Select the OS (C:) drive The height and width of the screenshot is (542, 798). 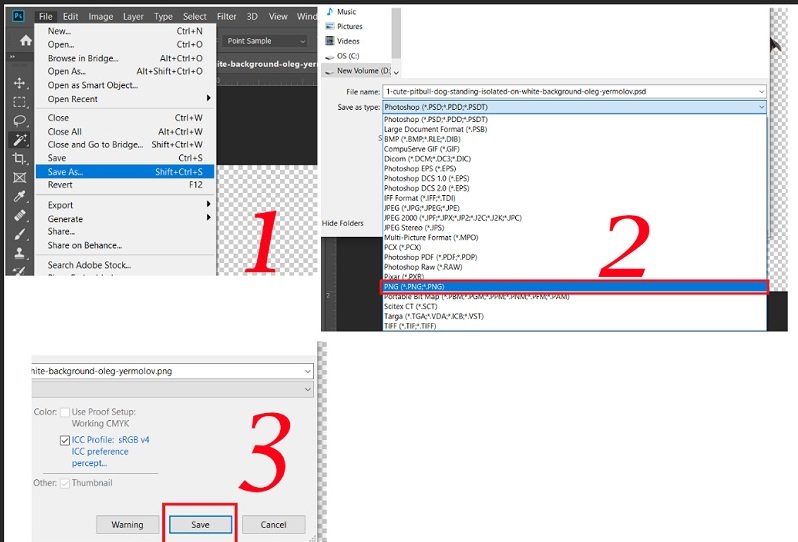point(342,55)
